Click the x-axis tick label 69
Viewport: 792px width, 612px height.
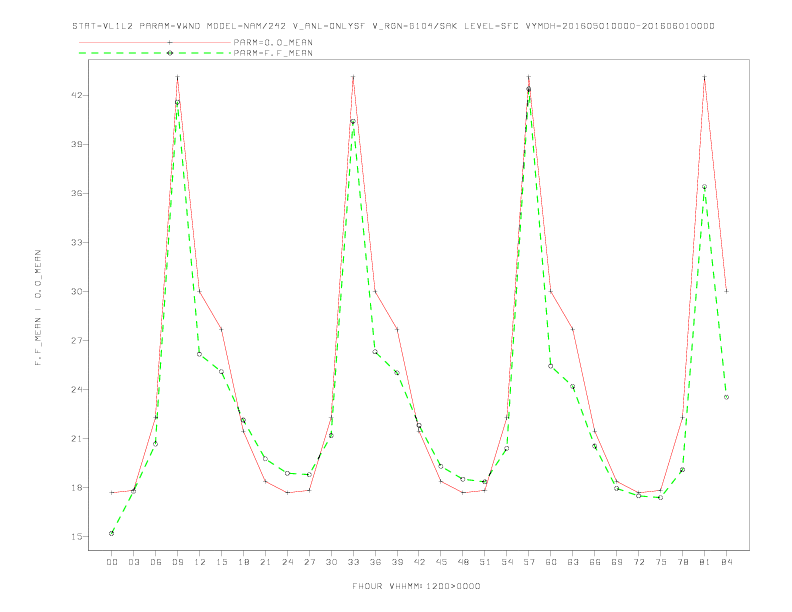click(617, 562)
